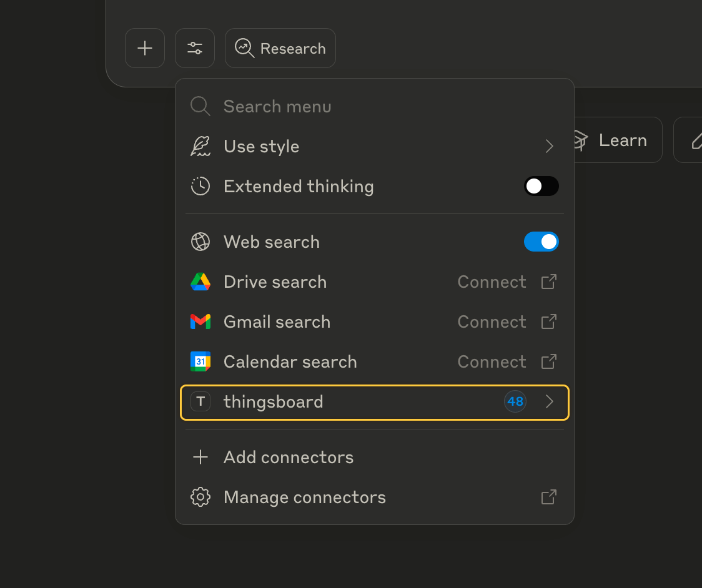The width and height of the screenshot is (702, 588).
Task: Click Manage connectors gear icon
Action: point(200,497)
